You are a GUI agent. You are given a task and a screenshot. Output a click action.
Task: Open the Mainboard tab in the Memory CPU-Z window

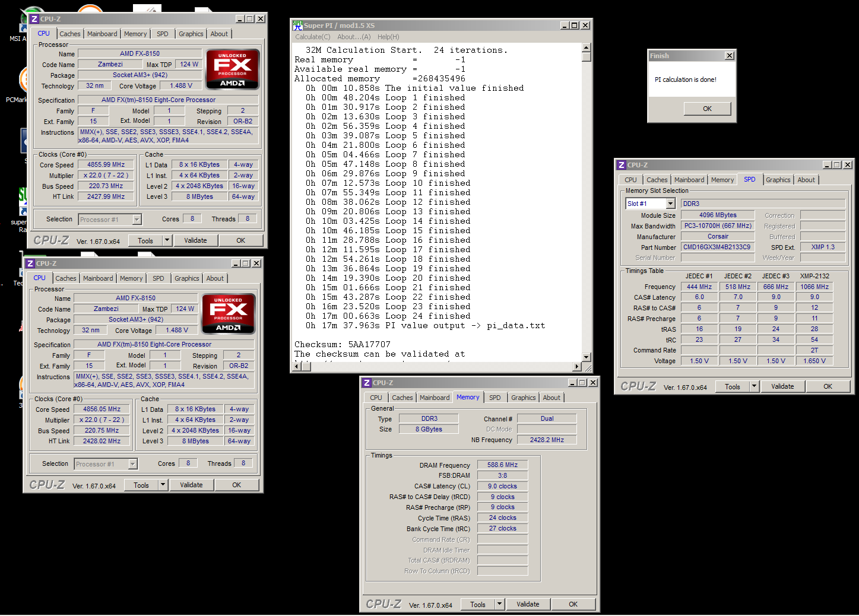point(434,398)
